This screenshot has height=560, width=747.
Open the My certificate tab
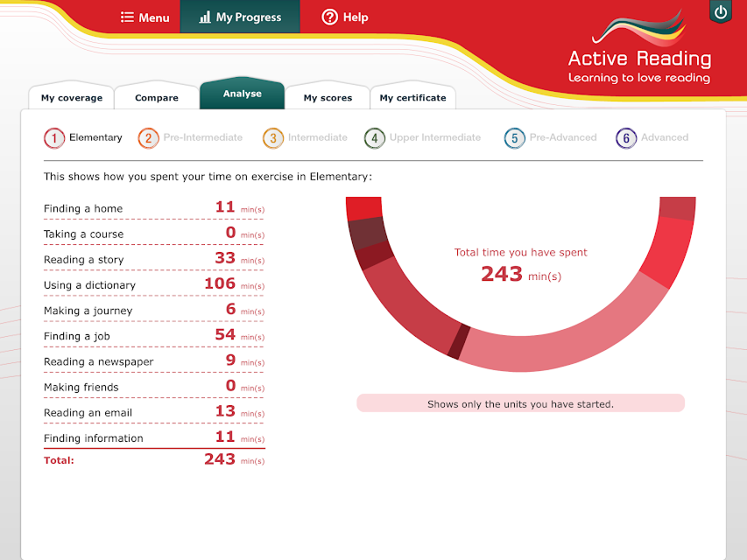point(413,97)
